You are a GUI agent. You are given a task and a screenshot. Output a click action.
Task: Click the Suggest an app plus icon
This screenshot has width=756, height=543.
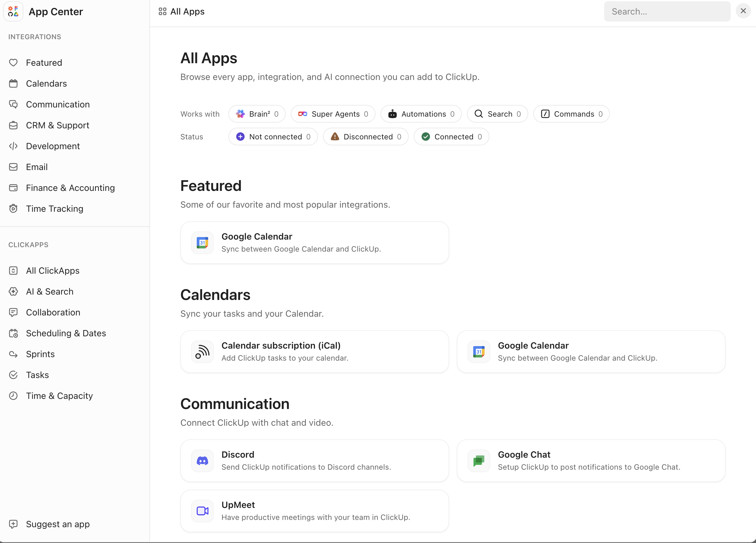click(x=13, y=524)
